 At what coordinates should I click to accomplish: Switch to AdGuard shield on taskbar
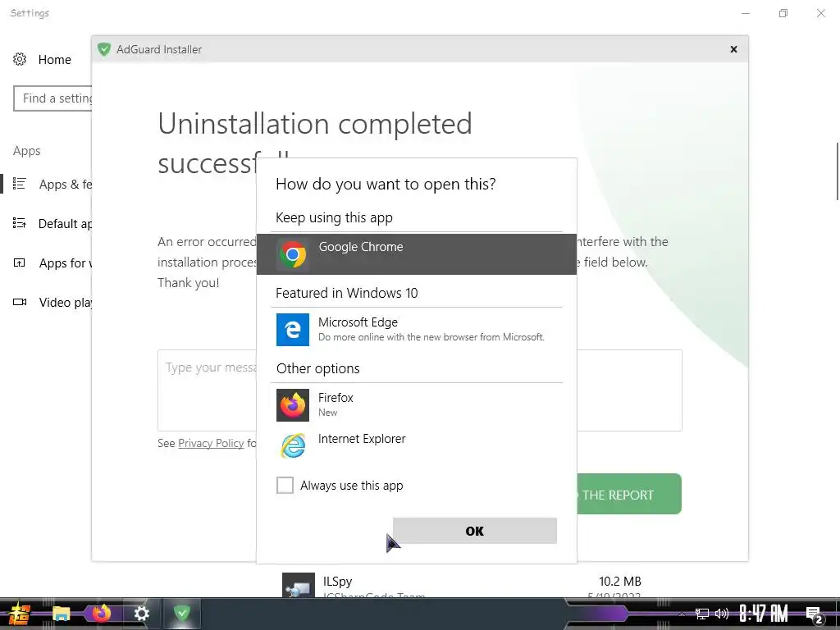point(182,614)
